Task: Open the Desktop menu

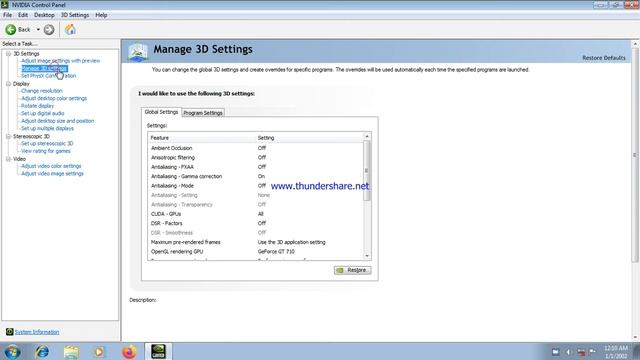Action: pos(44,15)
